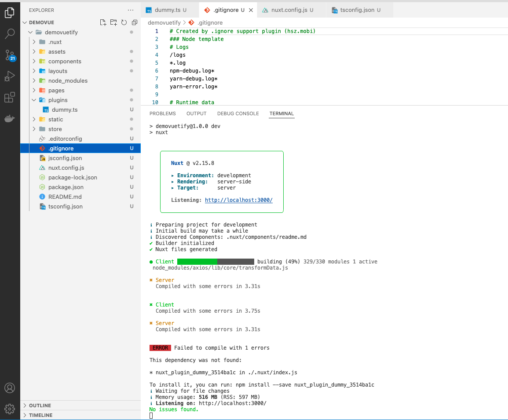Open the jsconfig.json file
This screenshot has width=508, height=420.
pyautogui.click(x=80, y=158)
